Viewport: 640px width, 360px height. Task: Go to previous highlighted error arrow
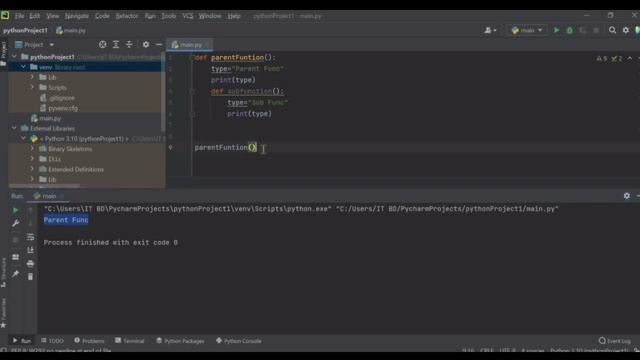[630, 59]
